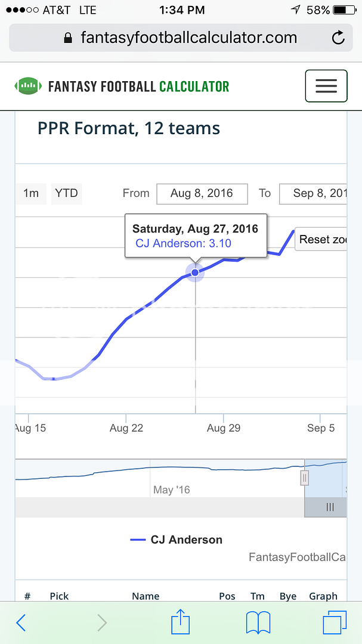The width and height of the screenshot is (362, 644).
Task: Grab the left navigator range handle
Action: 304,478
